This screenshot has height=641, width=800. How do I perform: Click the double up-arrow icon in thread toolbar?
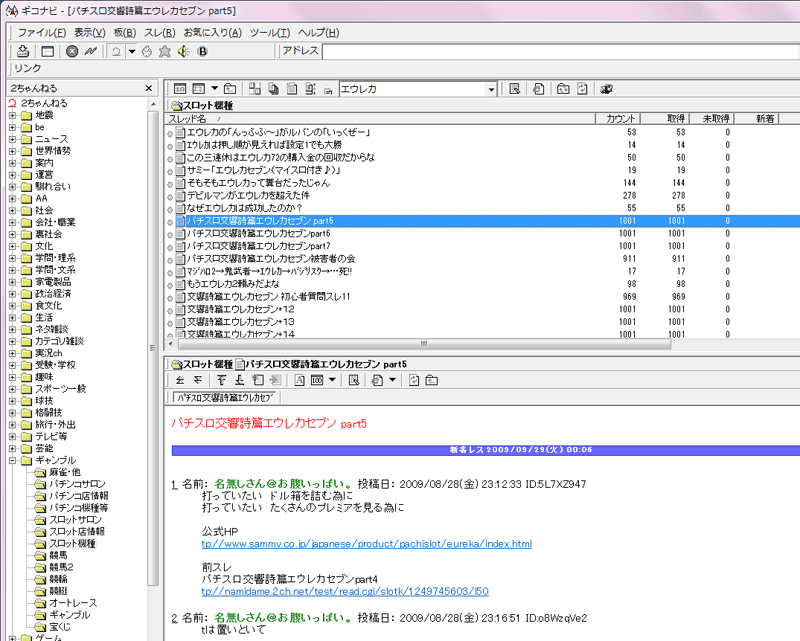click(180, 380)
